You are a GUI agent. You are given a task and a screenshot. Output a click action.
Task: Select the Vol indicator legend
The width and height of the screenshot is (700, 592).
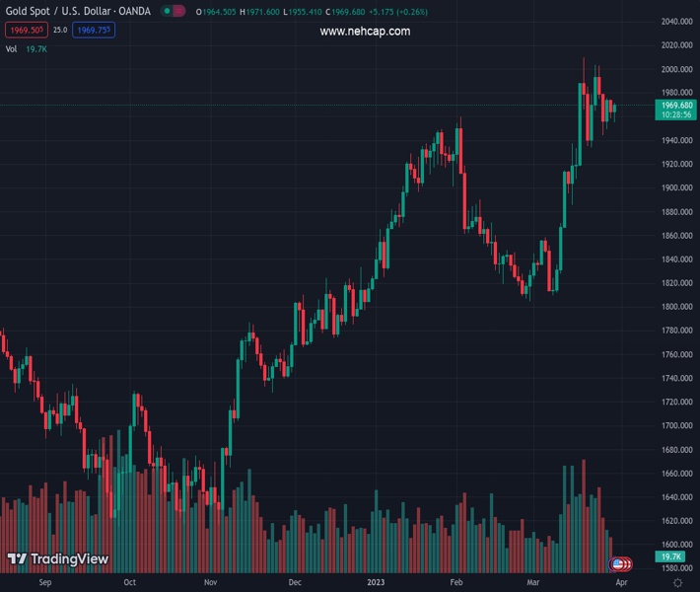(x=12, y=48)
